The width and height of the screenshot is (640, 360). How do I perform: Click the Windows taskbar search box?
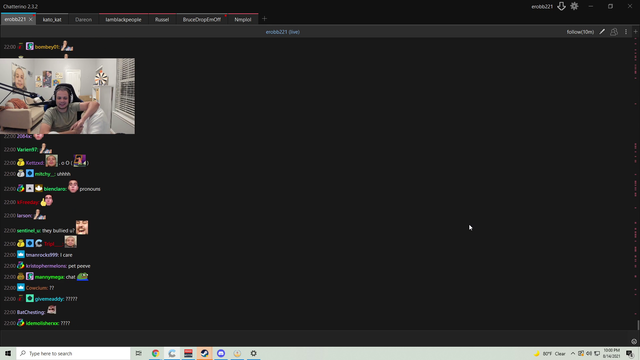[x=73, y=353]
